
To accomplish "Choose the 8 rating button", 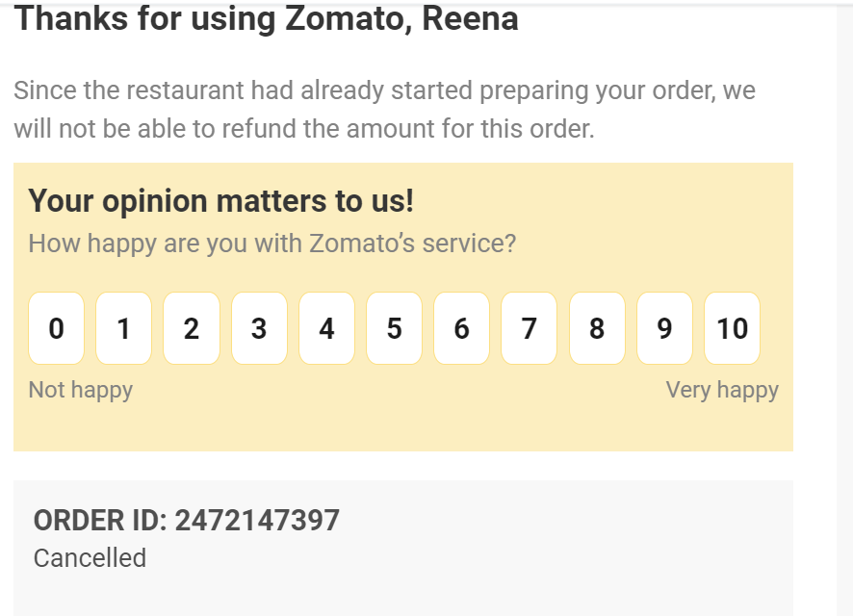I will coord(597,328).
